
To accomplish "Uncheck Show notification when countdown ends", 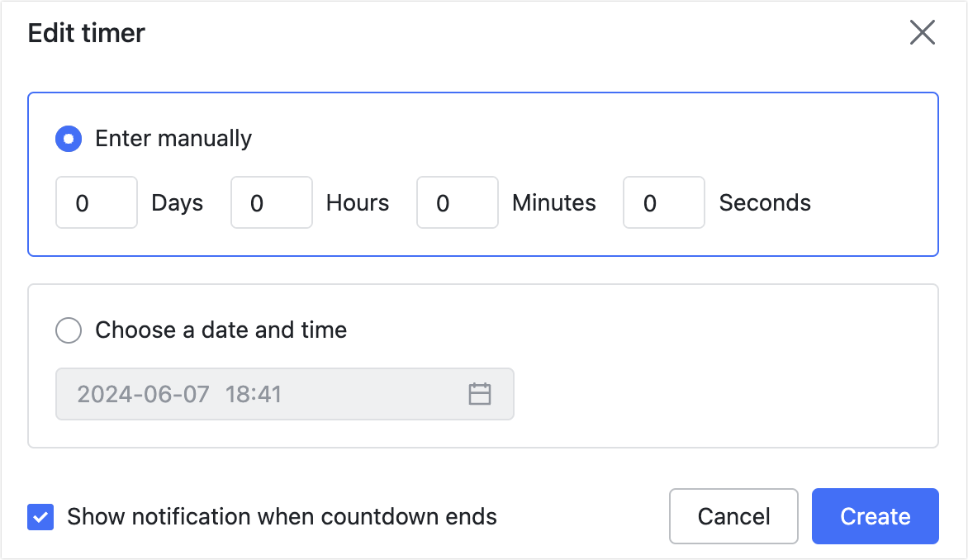I will (x=40, y=516).
